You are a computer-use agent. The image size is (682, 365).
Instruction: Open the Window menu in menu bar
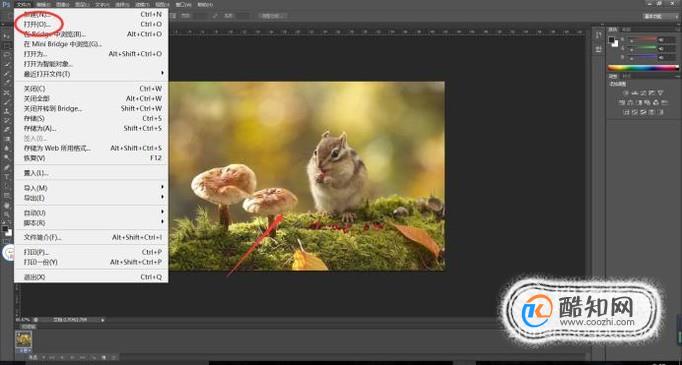(183, 5)
